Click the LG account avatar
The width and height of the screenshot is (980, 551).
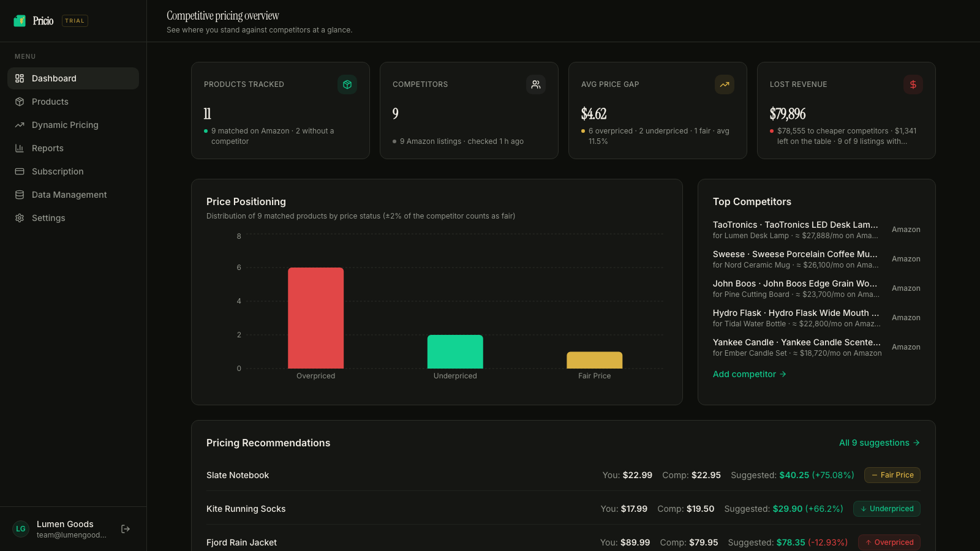[21, 529]
